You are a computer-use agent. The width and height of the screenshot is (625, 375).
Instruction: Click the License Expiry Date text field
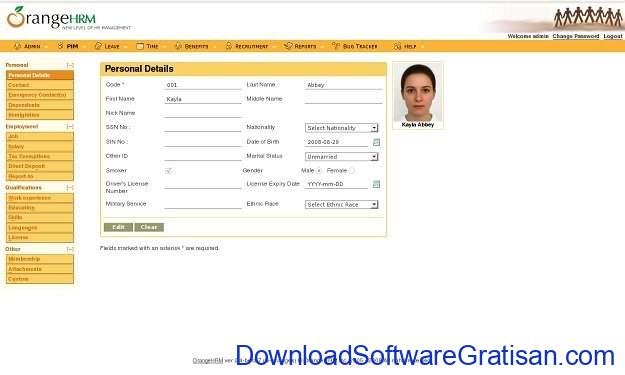coord(337,184)
